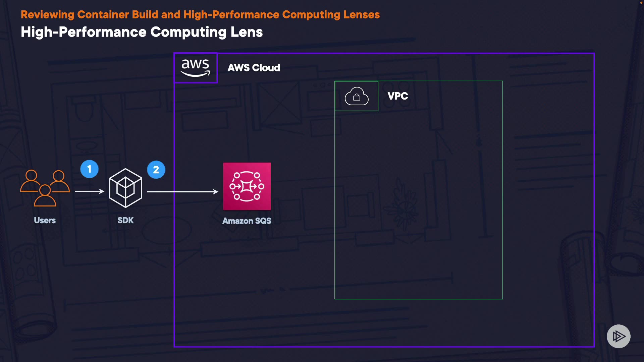The height and width of the screenshot is (362, 644).
Task: Click the 'Amazon SQS' caption text
Action: click(247, 221)
